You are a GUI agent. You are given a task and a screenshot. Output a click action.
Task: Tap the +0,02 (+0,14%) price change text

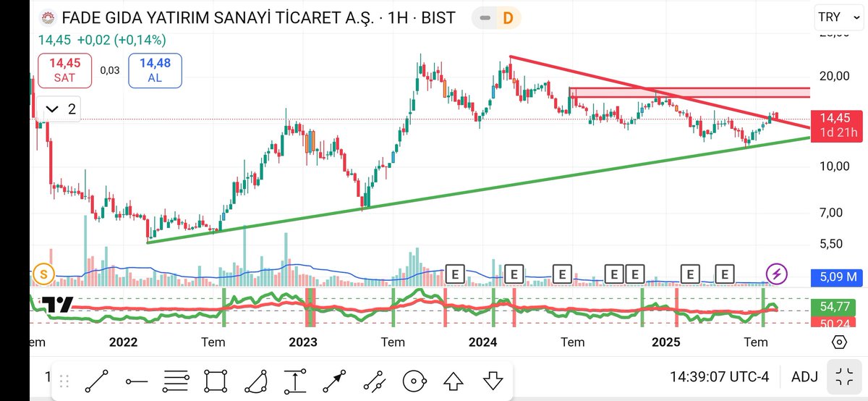122,40
